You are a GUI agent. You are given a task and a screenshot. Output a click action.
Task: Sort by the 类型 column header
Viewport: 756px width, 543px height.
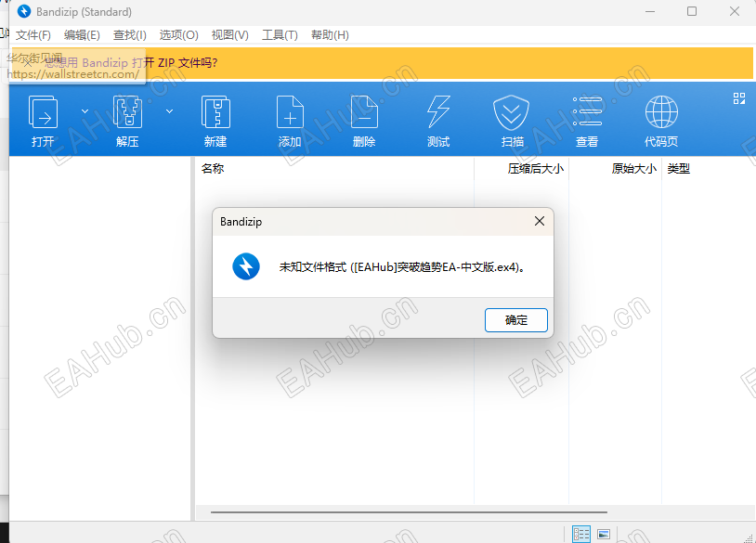[678, 169]
